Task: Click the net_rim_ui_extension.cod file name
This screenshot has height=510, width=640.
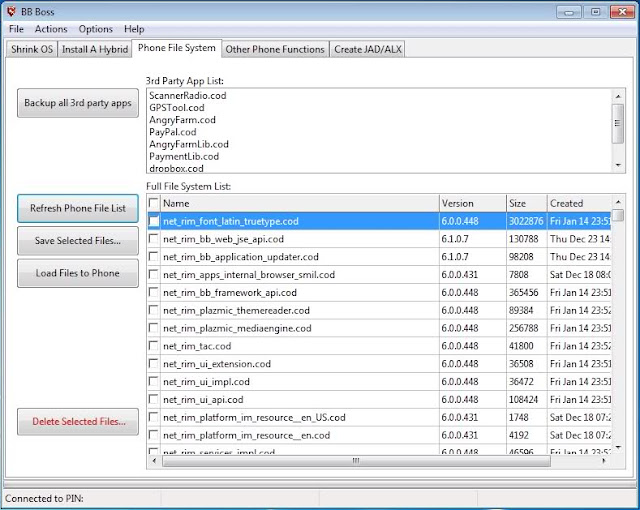Action: pyautogui.click(x=217, y=364)
